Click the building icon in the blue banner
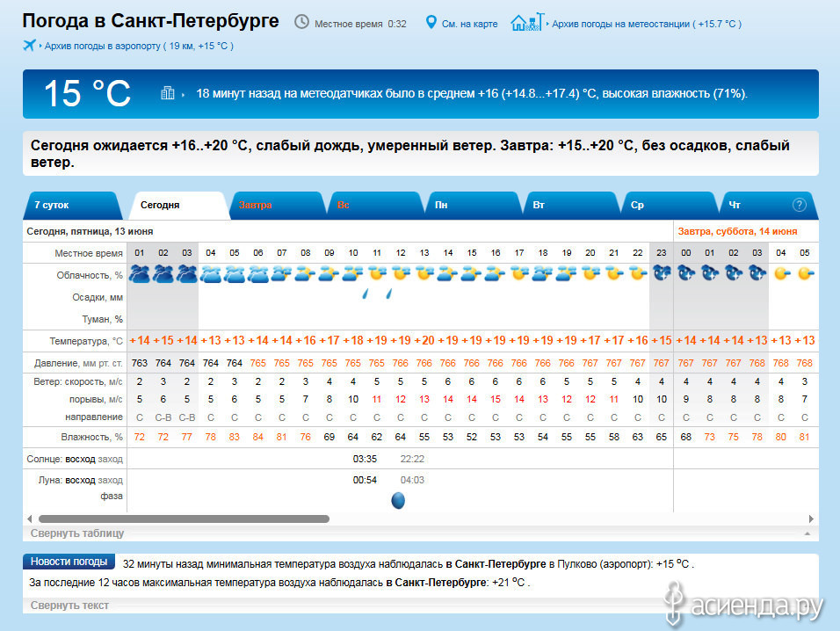840x631 pixels. point(168,93)
